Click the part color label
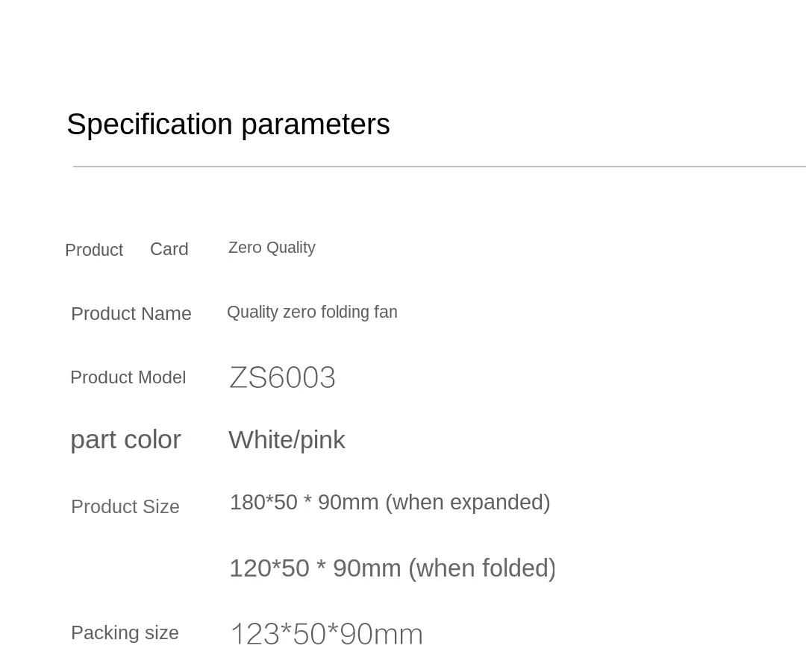 tap(125, 439)
